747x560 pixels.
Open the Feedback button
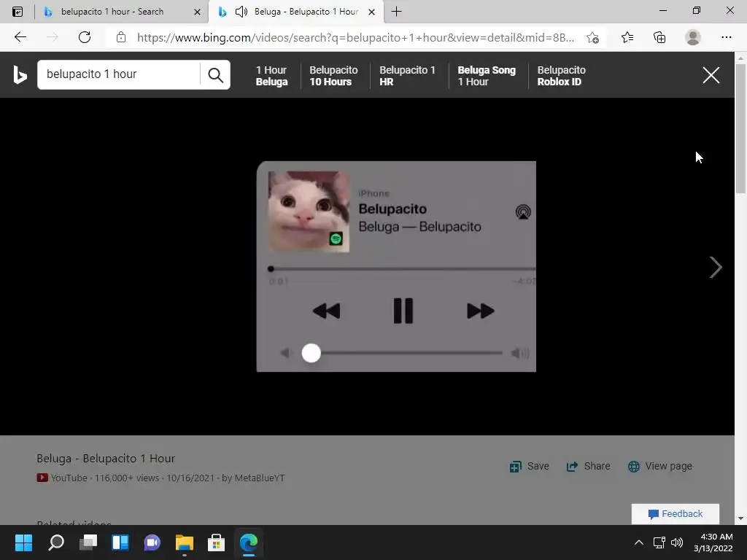coord(675,514)
